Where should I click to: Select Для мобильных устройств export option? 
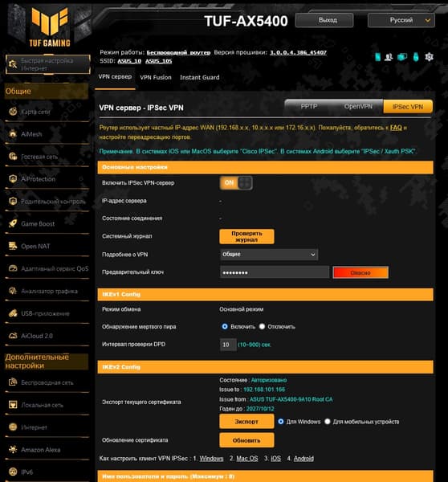pyautogui.click(x=328, y=422)
